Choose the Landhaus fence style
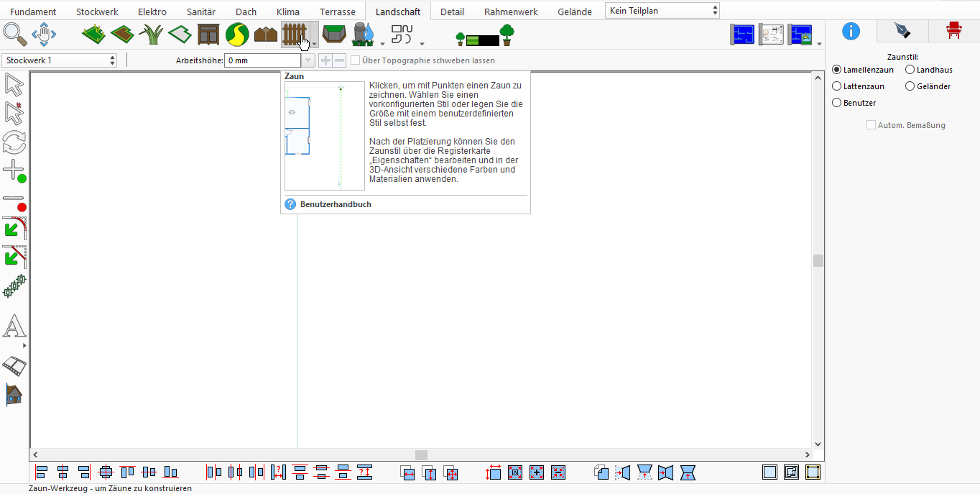The width and height of the screenshot is (980, 494). (929, 70)
